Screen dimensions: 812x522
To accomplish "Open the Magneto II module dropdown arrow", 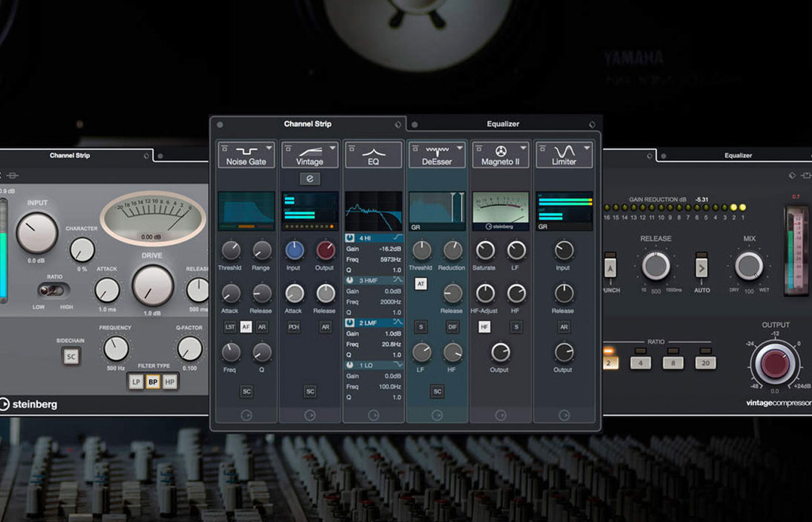I will (x=523, y=148).
